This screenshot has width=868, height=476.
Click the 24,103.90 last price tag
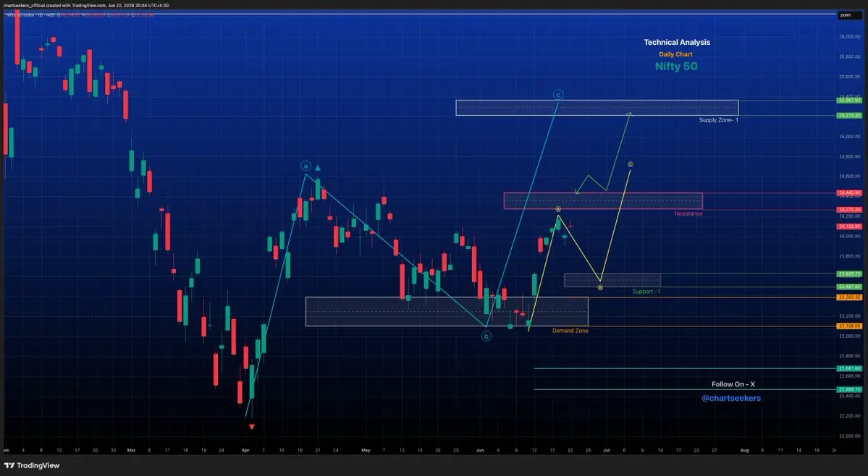click(x=850, y=226)
